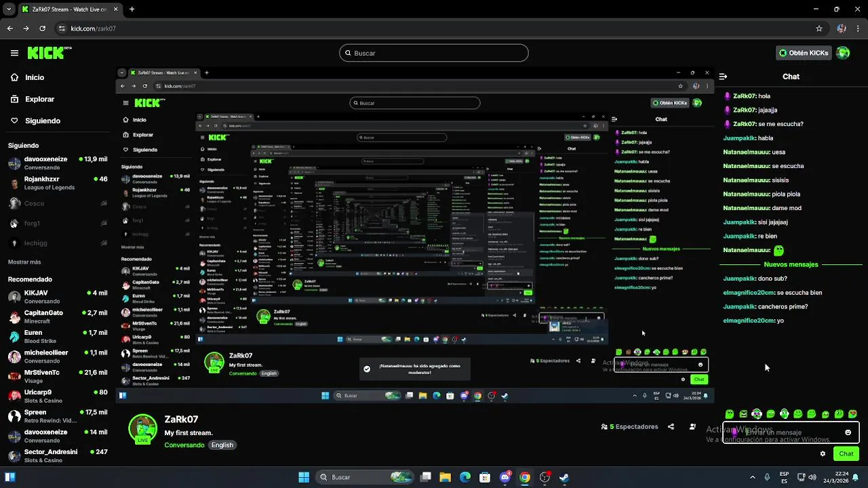This screenshot has height=488, width=868.
Task: Open Discord from the taskbar
Action: tap(505, 477)
